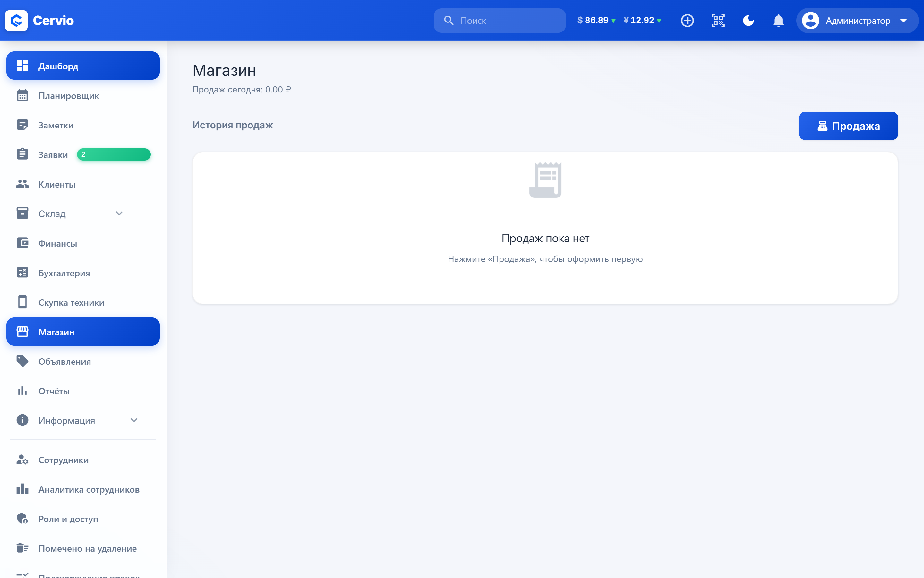This screenshot has height=578, width=924.
Task: Go to Планировщик
Action: click(83, 95)
